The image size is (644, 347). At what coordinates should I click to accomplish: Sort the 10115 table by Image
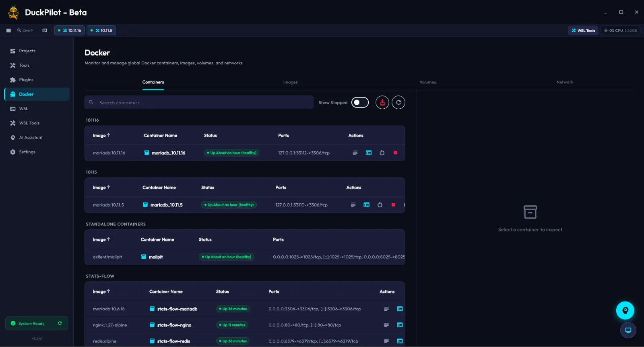click(x=101, y=188)
